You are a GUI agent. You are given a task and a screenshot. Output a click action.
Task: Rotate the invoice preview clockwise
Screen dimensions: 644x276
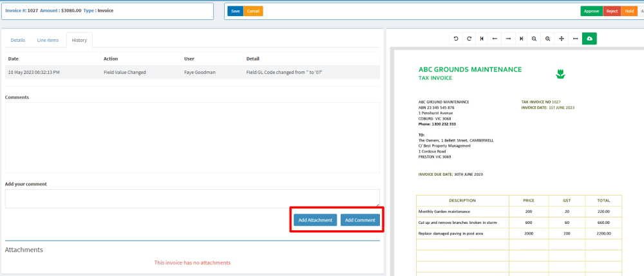469,39
